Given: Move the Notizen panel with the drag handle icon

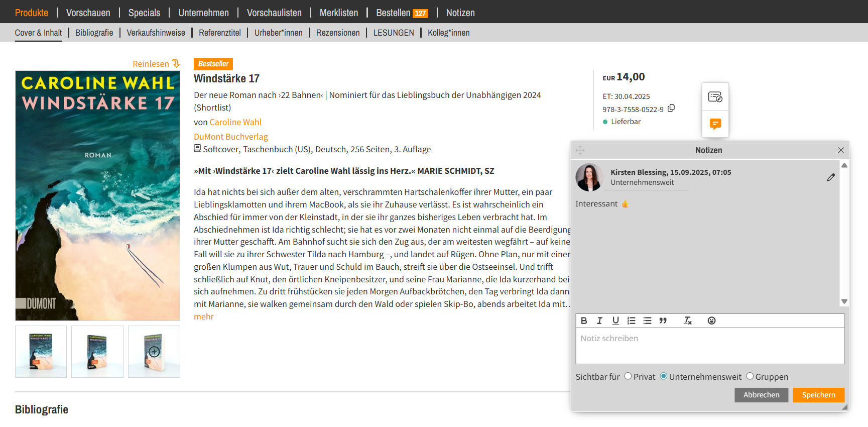Looking at the screenshot, I should pyautogui.click(x=580, y=150).
